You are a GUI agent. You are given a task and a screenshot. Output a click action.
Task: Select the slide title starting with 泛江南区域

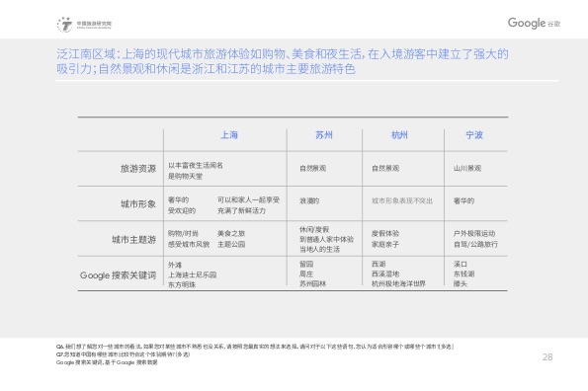click(283, 61)
